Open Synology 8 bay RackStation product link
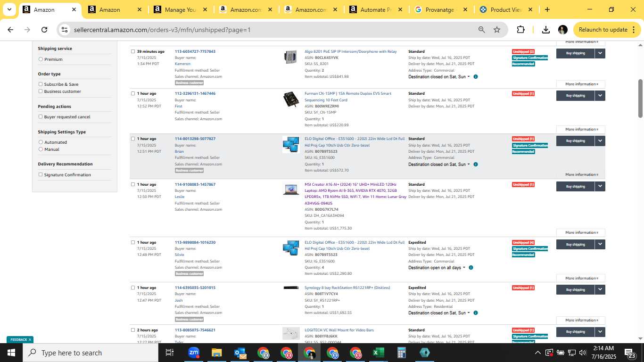644x362 pixels. tap(347, 288)
